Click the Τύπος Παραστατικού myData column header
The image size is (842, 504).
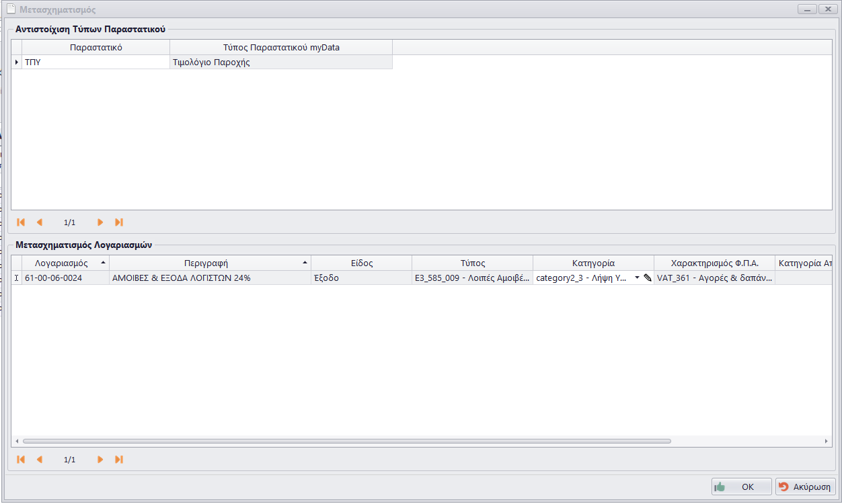(280, 48)
